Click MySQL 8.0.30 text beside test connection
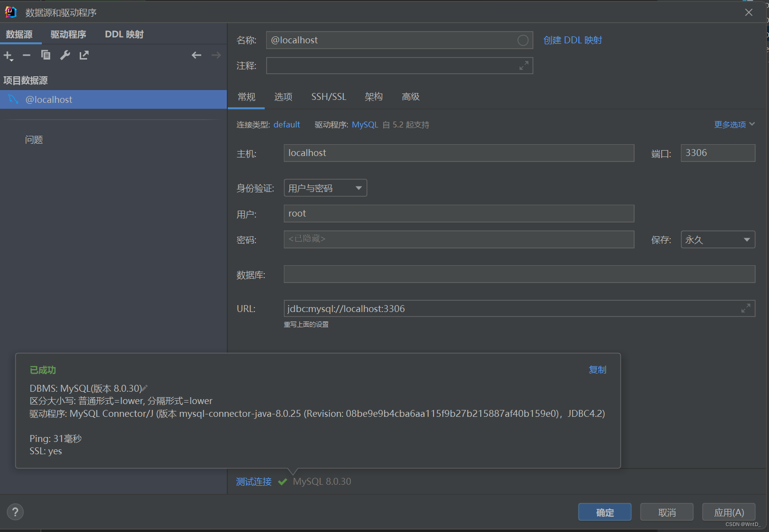This screenshot has width=769, height=532. (322, 482)
